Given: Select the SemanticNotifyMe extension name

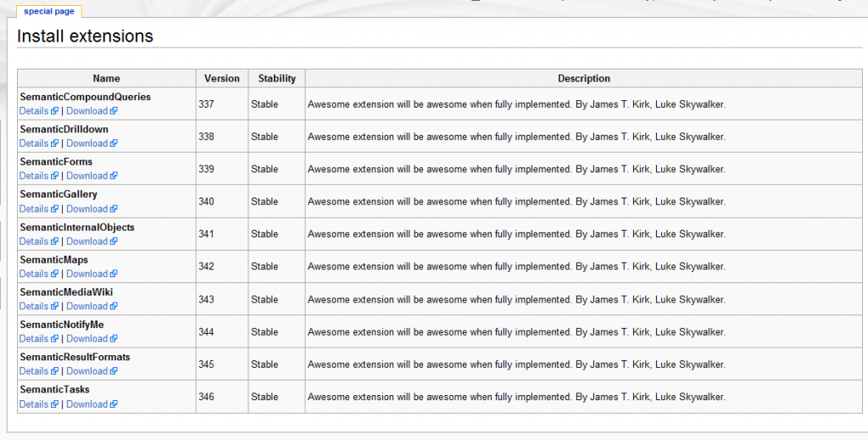Looking at the screenshot, I should point(62,325).
